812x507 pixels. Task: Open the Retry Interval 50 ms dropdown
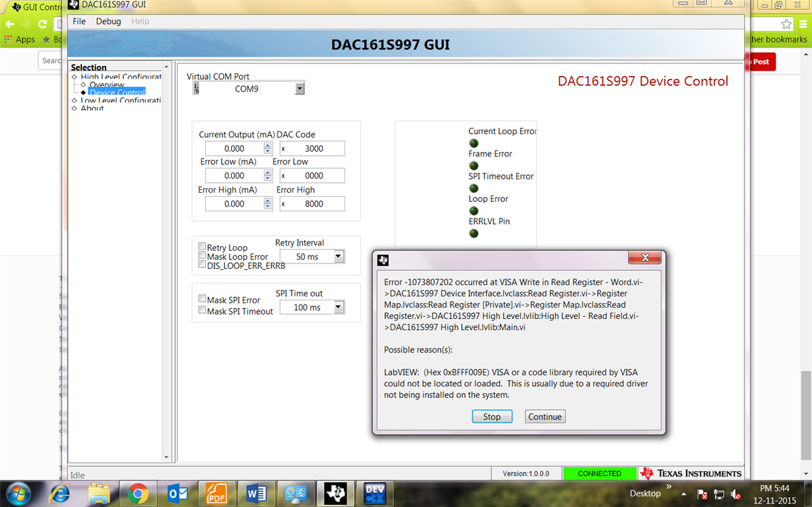coord(339,257)
